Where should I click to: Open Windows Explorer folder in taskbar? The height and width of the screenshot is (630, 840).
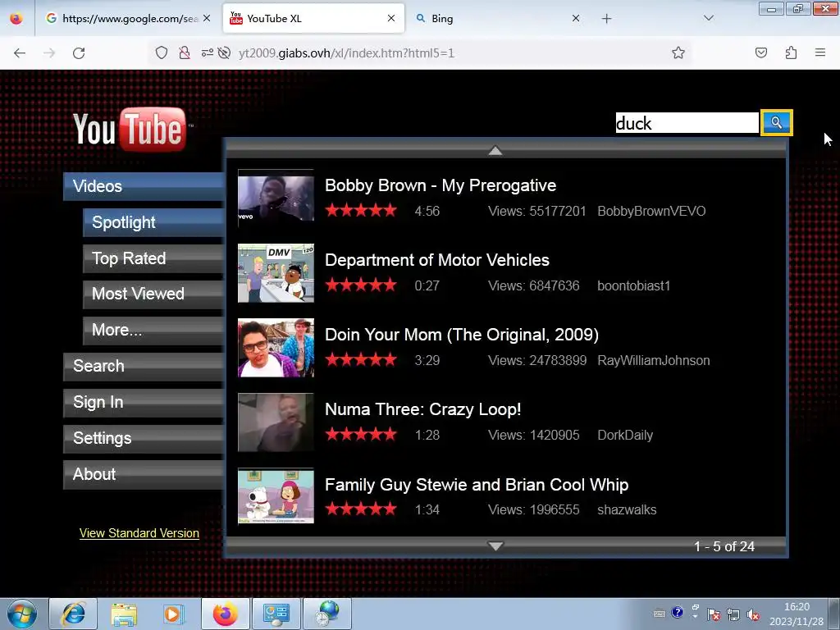[124, 614]
